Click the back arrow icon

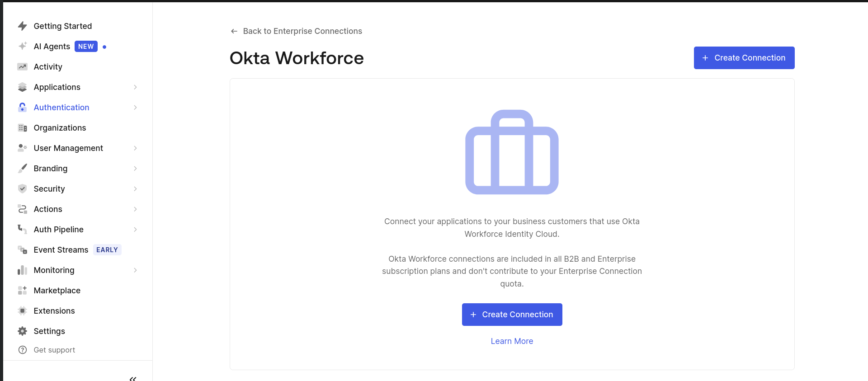click(x=234, y=31)
